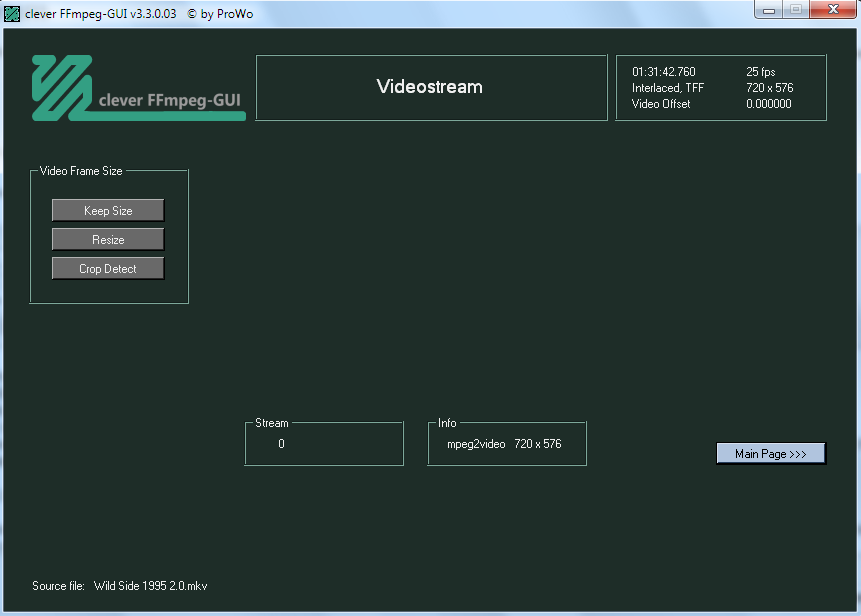This screenshot has width=861, height=616.
Task: Click the source file name Wild Side 1995 2.0.mkv
Action: pos(150,586)
